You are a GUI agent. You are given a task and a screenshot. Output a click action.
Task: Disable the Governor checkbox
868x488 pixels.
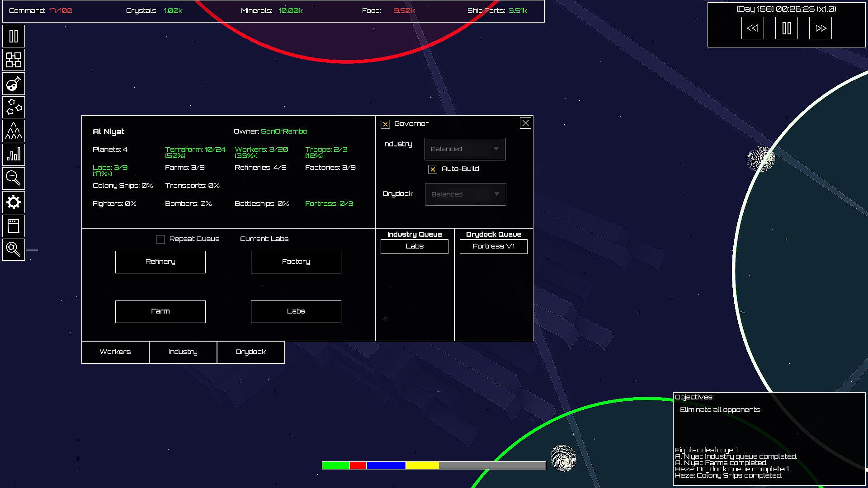click(x=385, y=124)
